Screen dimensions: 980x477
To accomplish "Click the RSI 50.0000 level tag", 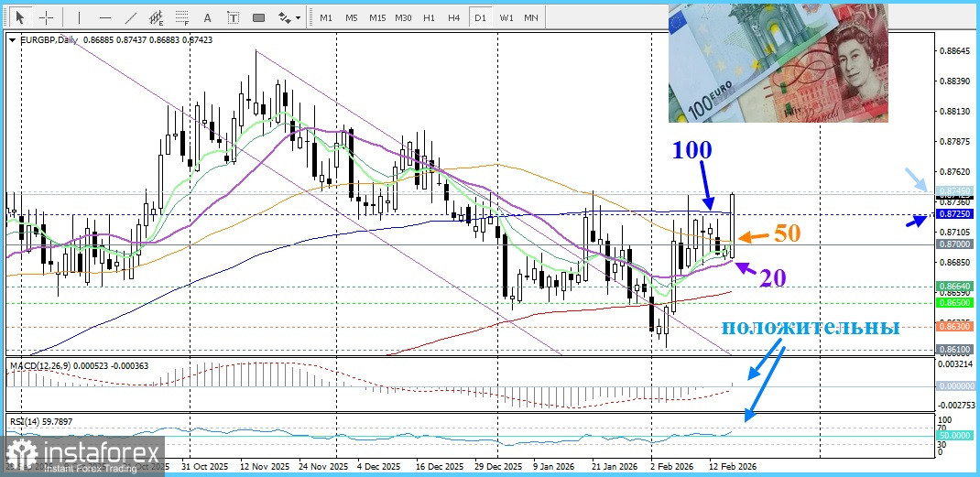I will point(953,436).
